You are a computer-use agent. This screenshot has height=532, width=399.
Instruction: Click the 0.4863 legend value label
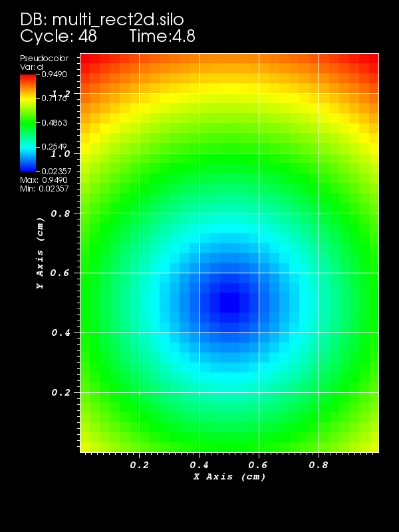[x=53, y=123]
